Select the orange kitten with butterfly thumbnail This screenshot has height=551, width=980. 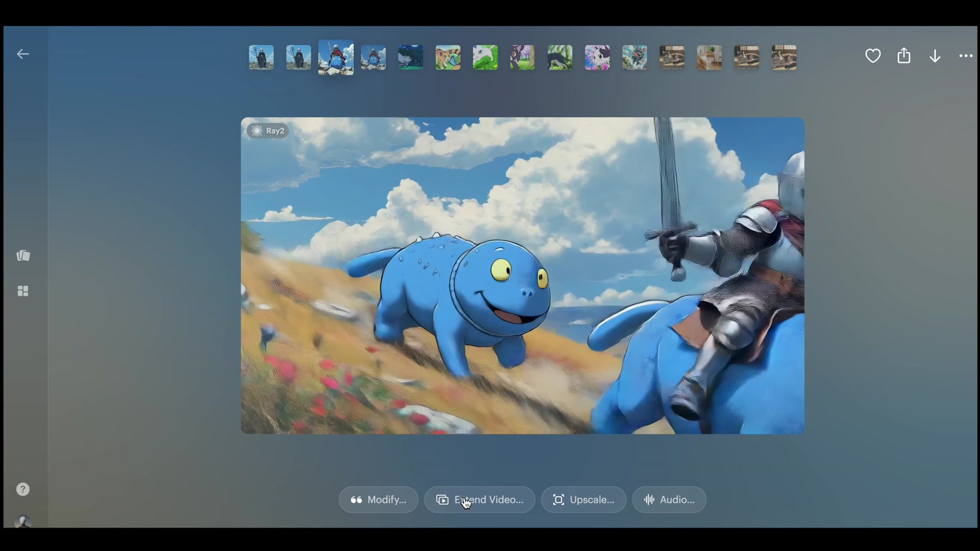click(448, 57)
